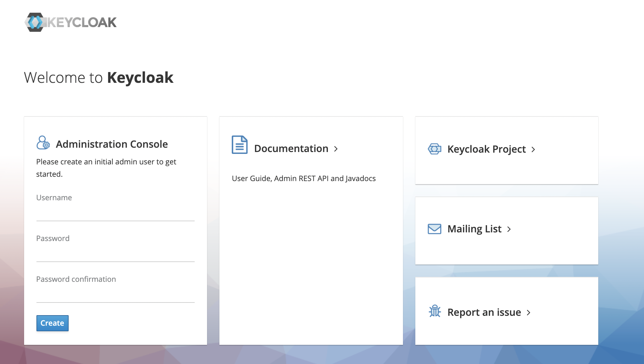This screenshot has width=644, height=364.
Task: Click the chevron next to Documentation
Action: [336, 149]
